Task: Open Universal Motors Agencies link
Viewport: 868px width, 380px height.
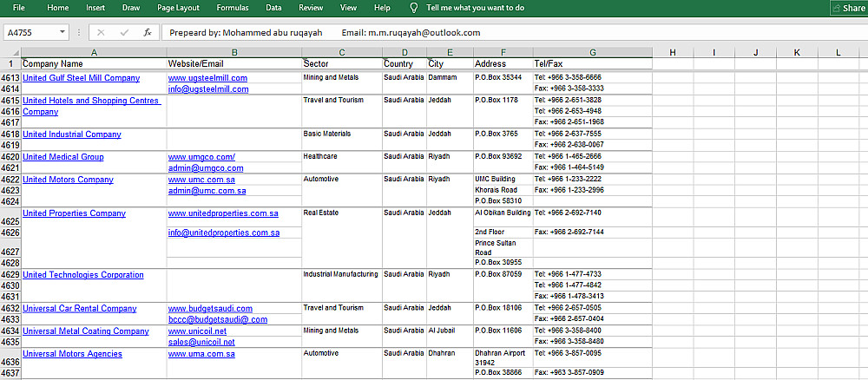Action: 73,354
